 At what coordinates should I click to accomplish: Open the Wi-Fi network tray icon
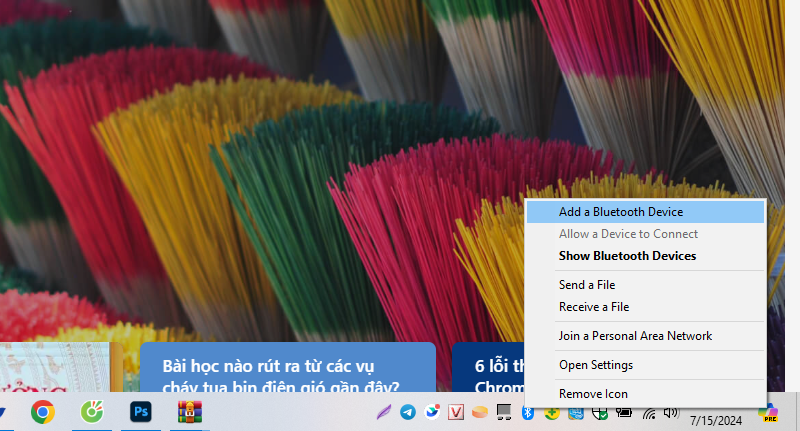point(649,412)
